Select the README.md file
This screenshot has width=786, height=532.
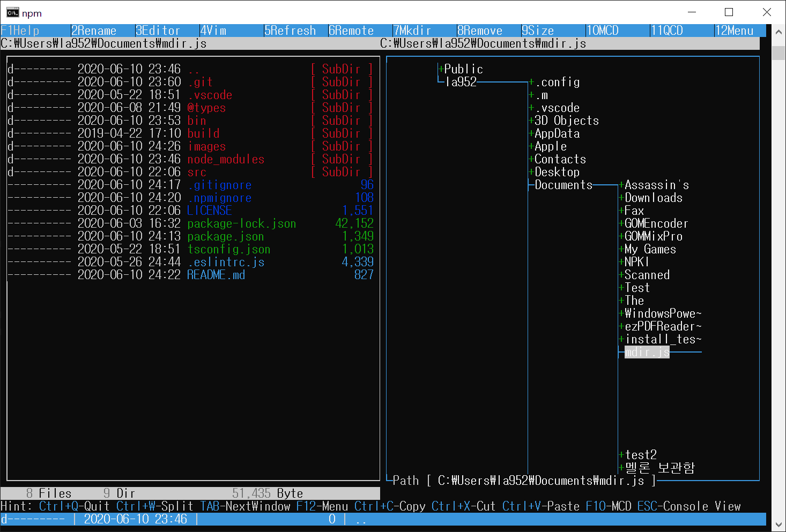[190, 275]
